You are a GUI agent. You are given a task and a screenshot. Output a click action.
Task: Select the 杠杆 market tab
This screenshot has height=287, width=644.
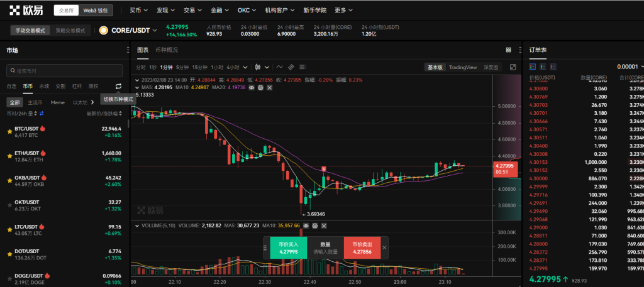coord(77,86)
